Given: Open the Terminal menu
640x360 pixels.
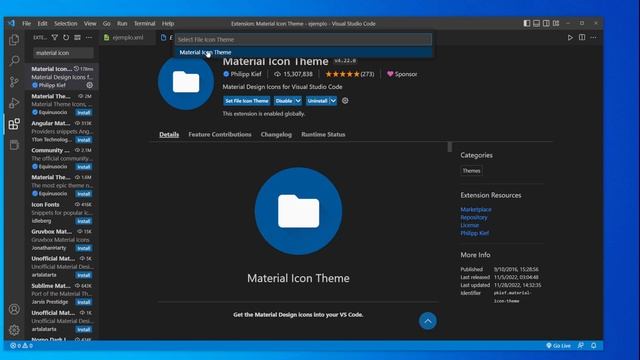Looking at the screenshot, I should tap(144, 23).
